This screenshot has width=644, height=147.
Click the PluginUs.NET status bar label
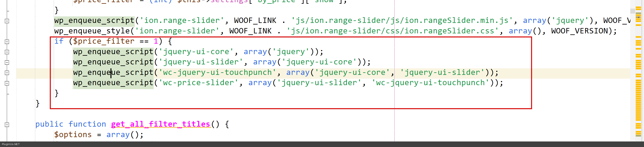coord(11,144)
